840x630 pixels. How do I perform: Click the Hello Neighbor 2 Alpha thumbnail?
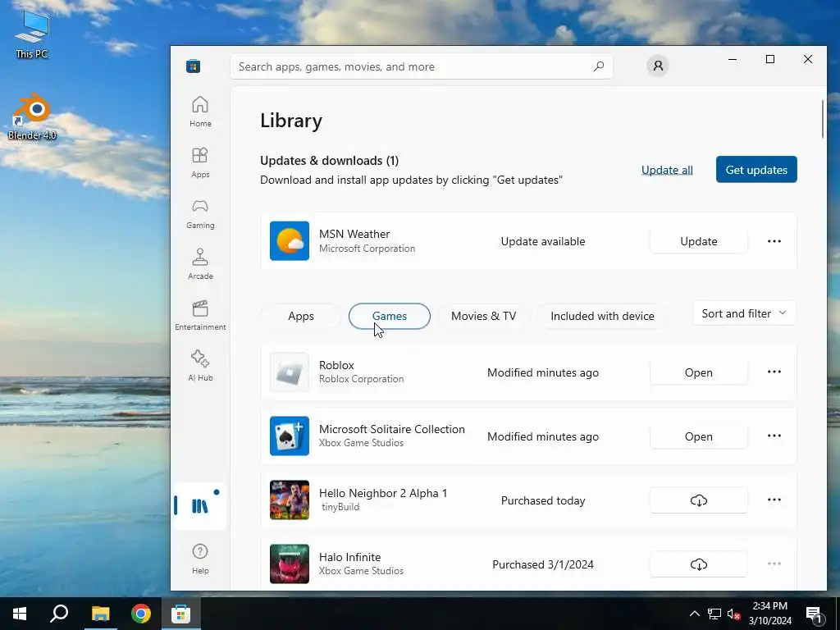coord(290,500)
